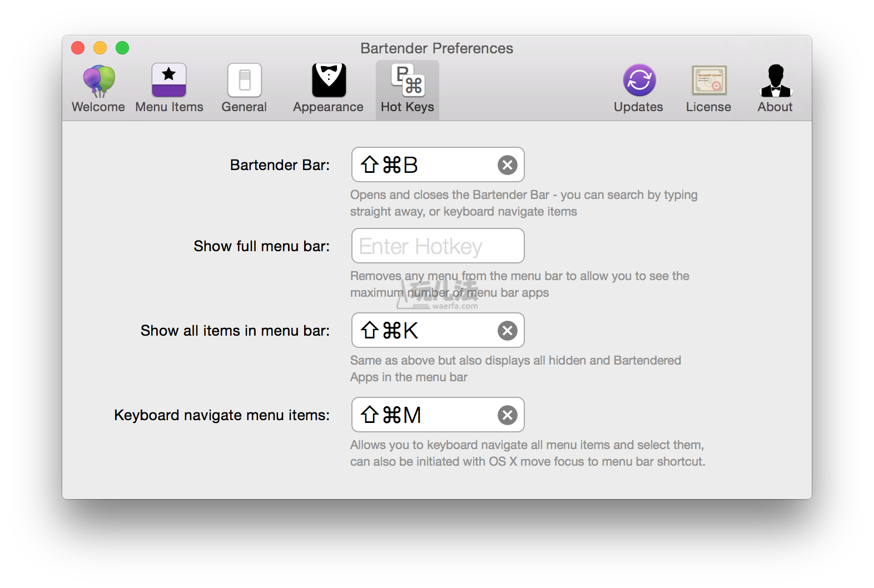Click the Hot Keys tab label
Viewport: 874px width, 588px height.
[x=408, y=107]
